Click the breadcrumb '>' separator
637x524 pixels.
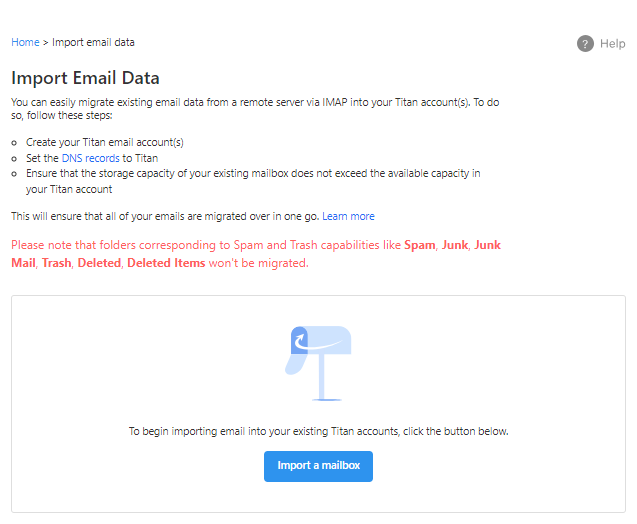(x=46, y=42)
